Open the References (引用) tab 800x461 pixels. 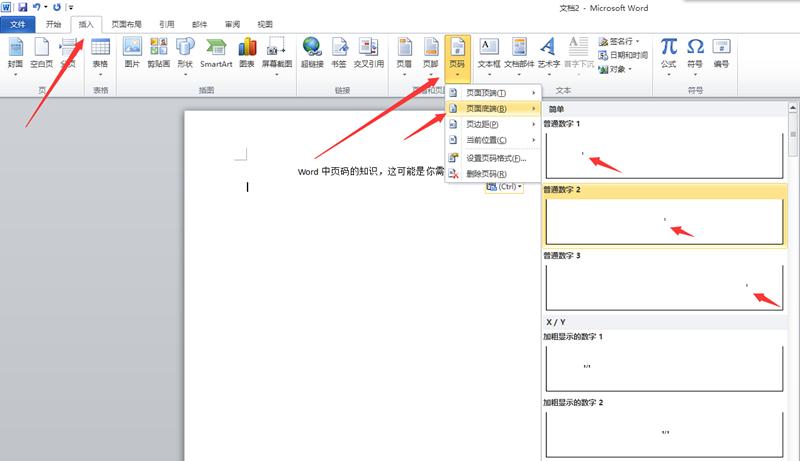(x=166, y=24)
